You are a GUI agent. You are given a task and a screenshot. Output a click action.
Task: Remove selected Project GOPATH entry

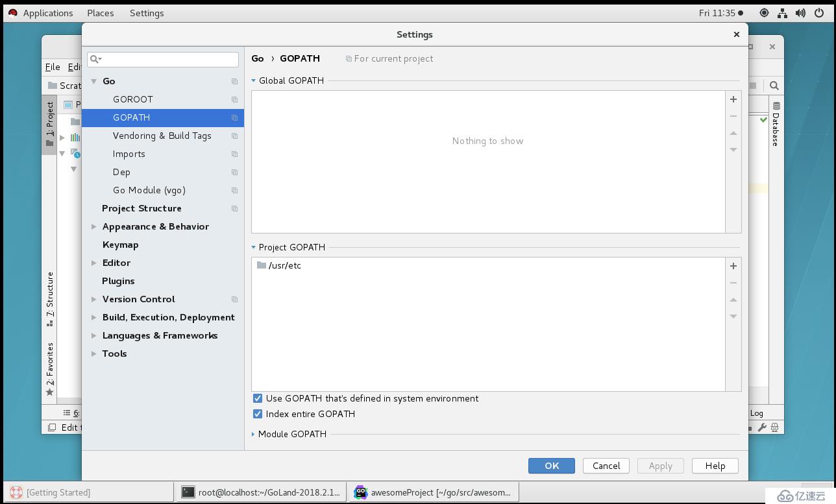point(733,283)
